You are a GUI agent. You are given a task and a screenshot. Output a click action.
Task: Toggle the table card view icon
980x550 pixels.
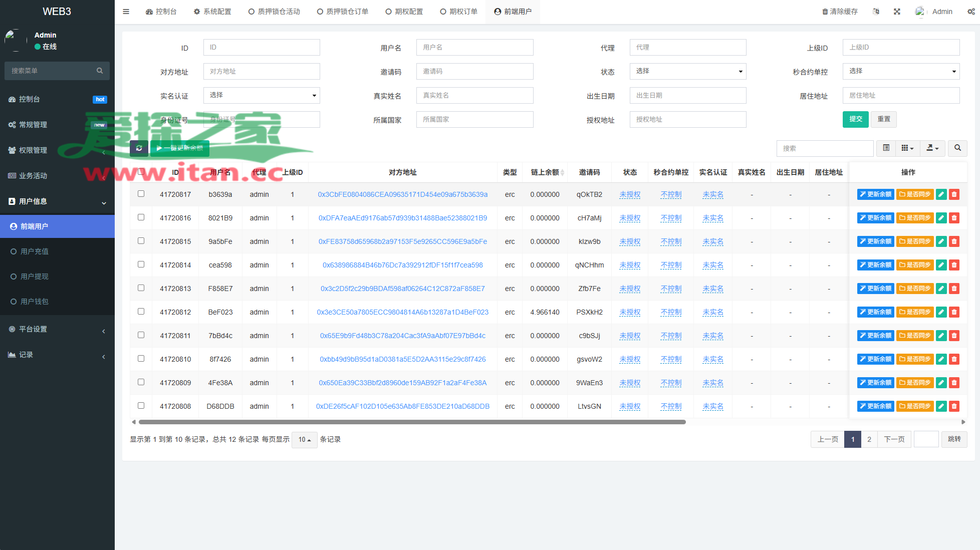[x=886, y=148]
